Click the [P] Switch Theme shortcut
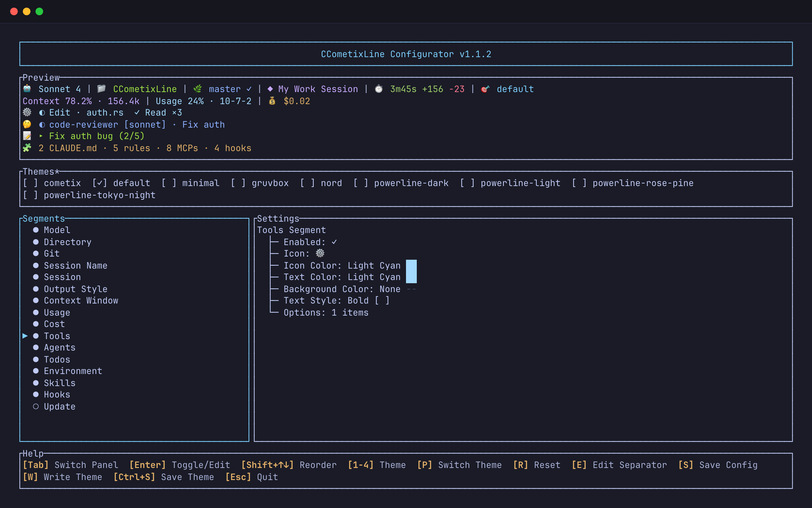 (459, 465)
